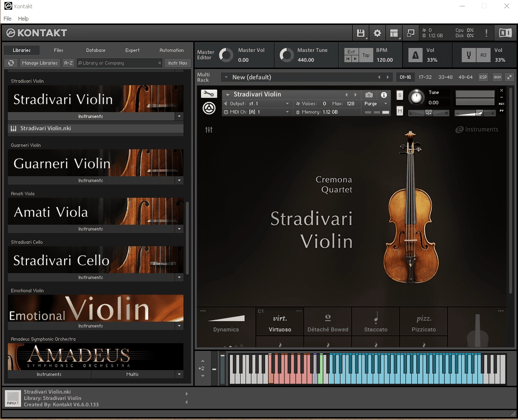This screenshot has width=518, height=420.
Task: Open Kontakt options gear icon
Action: coord(377,33)
